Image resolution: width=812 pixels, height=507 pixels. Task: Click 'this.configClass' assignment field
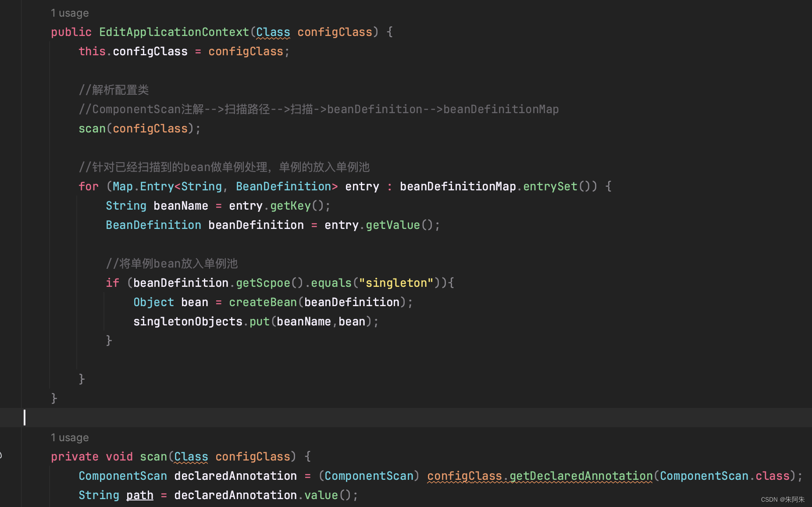tap(133, 51)
